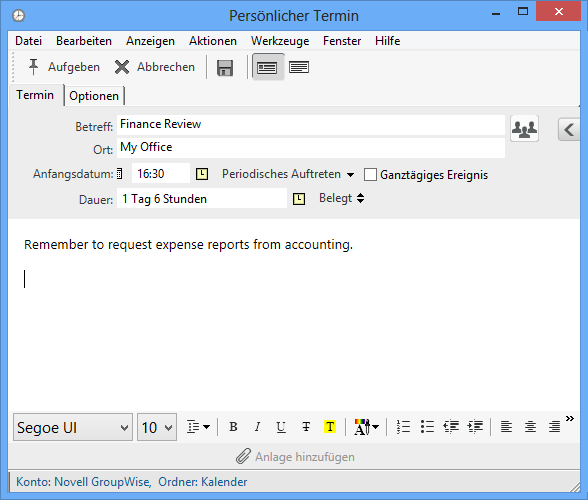Click the paperclip attachment icon

pyautogui.click(x=243, y=456)
